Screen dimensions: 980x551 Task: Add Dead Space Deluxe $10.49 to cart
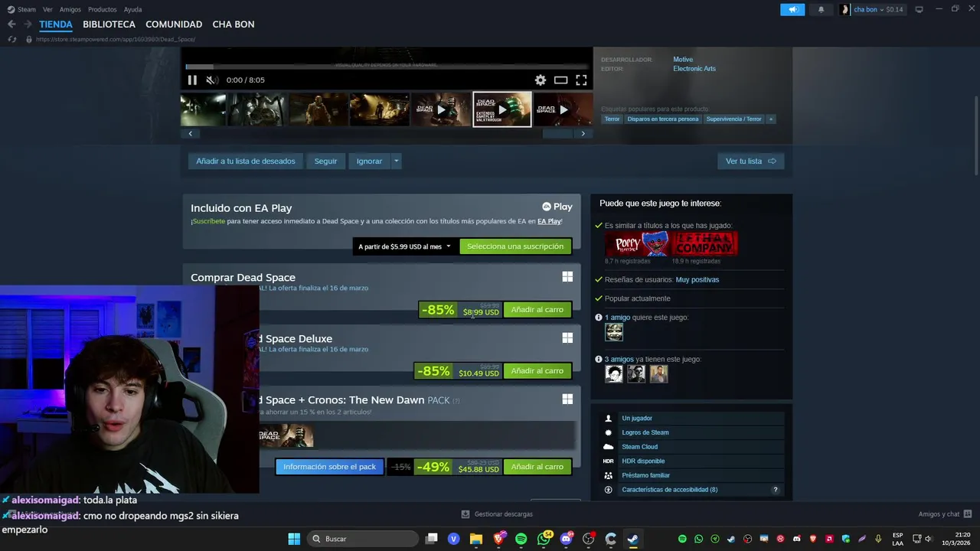click(x=537, y=370)
